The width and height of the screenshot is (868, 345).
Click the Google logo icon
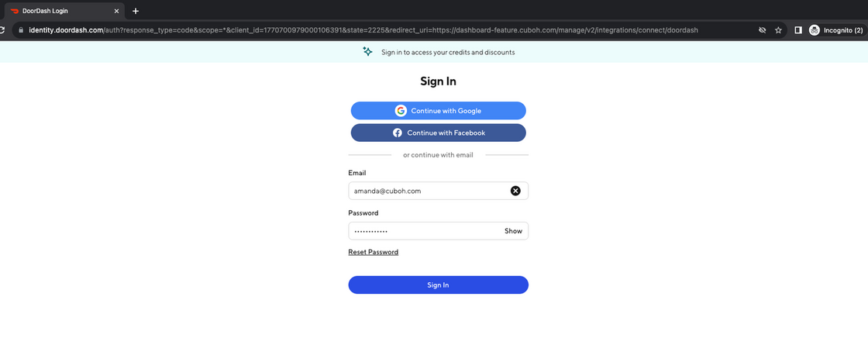pyautogui.click(x=401, y=111)
